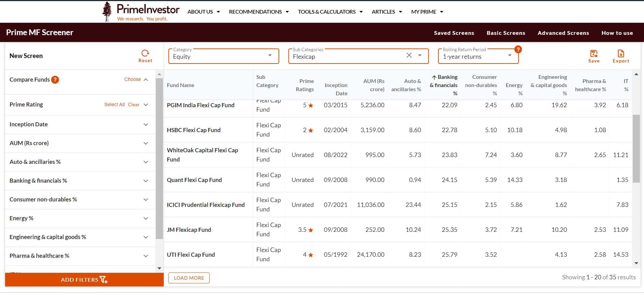Image resolution: width=644 pixels, height=295 pixels.
Task: Click the Export download icon
Action: 621,54
